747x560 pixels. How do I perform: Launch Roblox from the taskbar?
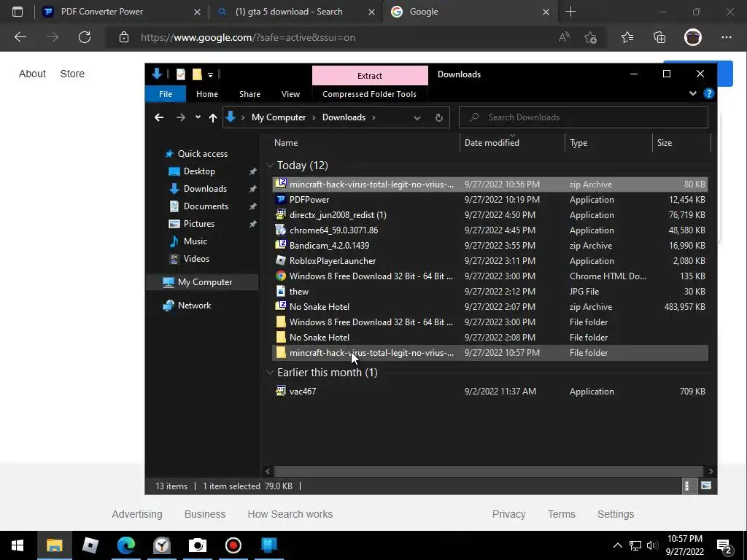90,545
